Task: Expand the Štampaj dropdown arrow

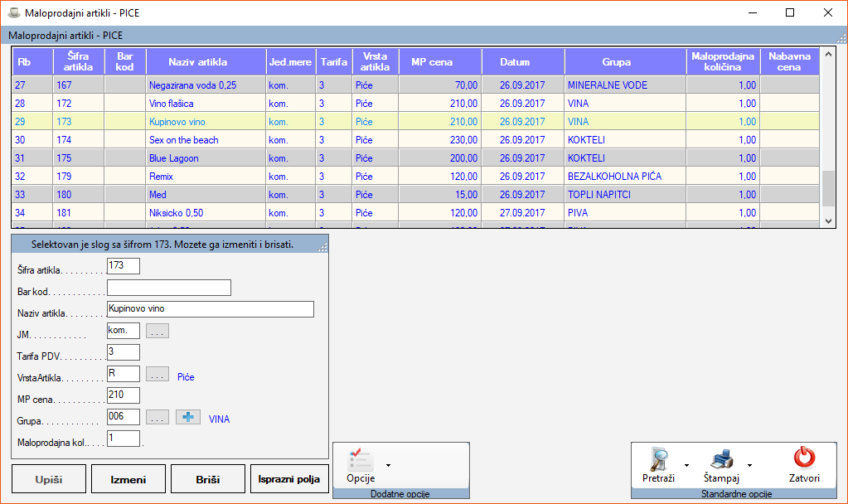Action: (x=749, y=465)
